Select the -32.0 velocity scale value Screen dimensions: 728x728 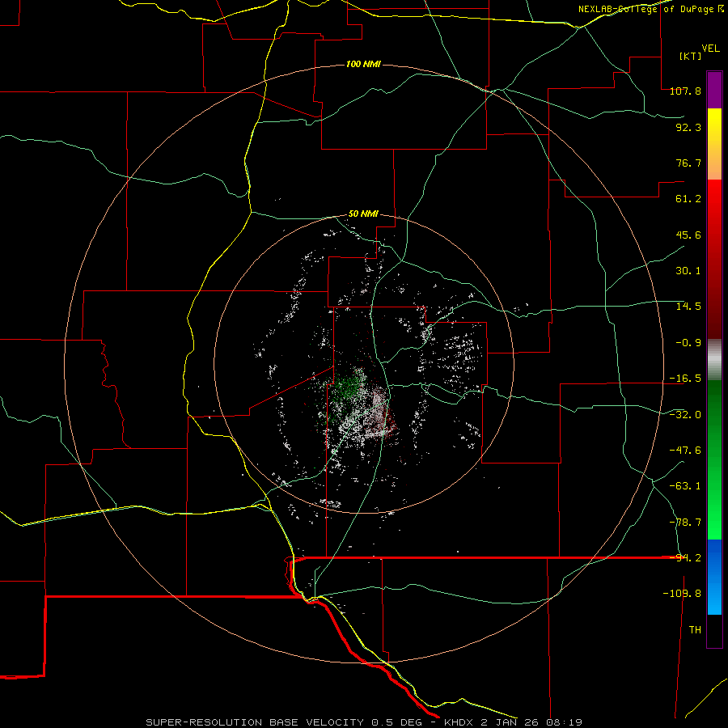(x=685, y=415)
